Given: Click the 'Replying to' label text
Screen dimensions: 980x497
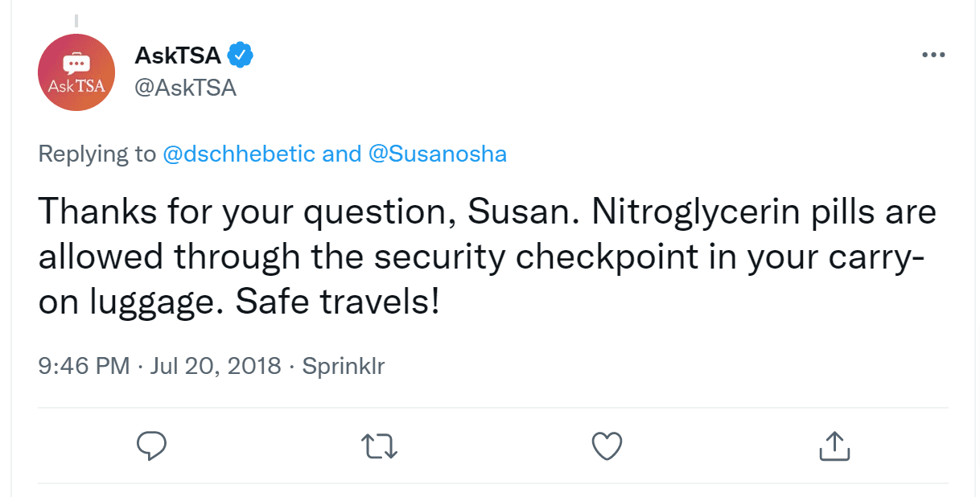Looking at the screenshot, I should (x=97, y=154).
